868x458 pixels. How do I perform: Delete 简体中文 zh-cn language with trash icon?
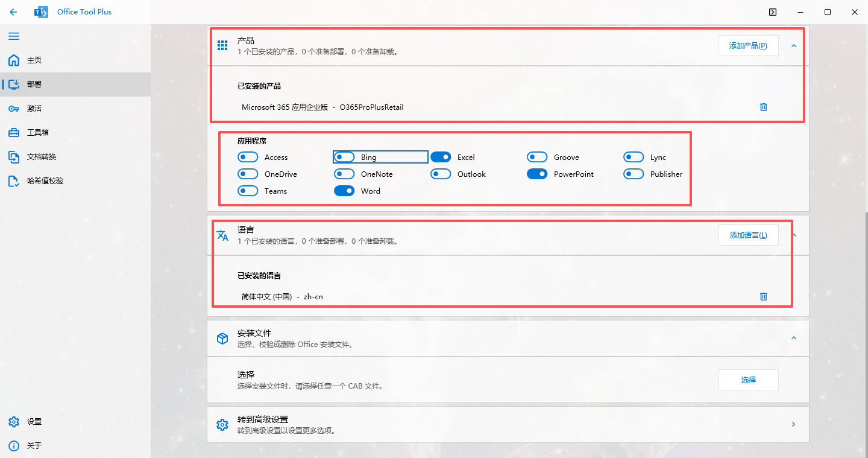(x=764, y=296)
